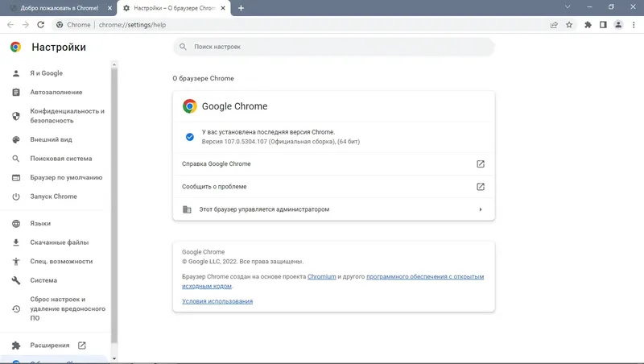Click the external-link icon next to 'Расширения'
The width and height of the screenshot is (644, 364).
point(82,345)
